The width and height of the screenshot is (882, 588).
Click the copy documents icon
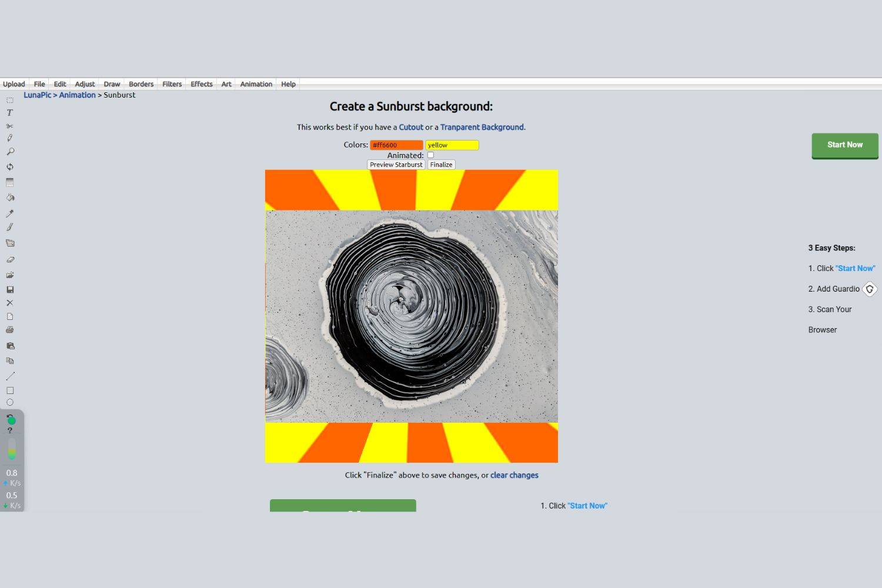tap(10, 360)
